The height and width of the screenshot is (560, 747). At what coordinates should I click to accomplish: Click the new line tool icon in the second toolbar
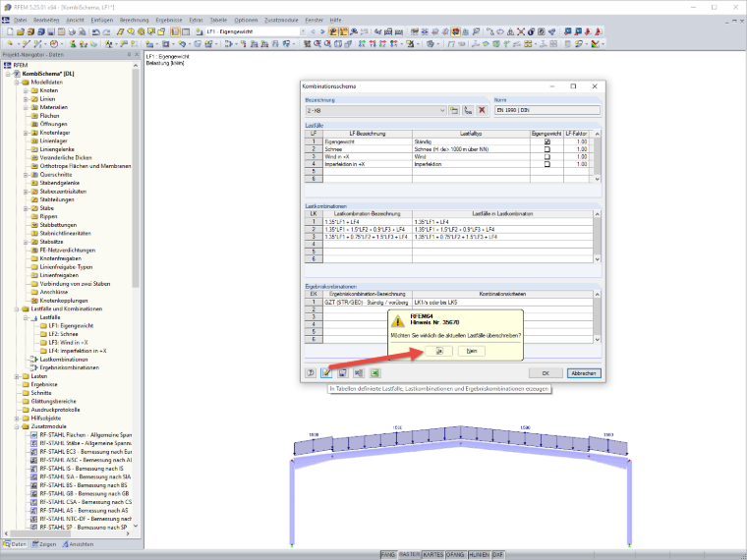point(26,44)
